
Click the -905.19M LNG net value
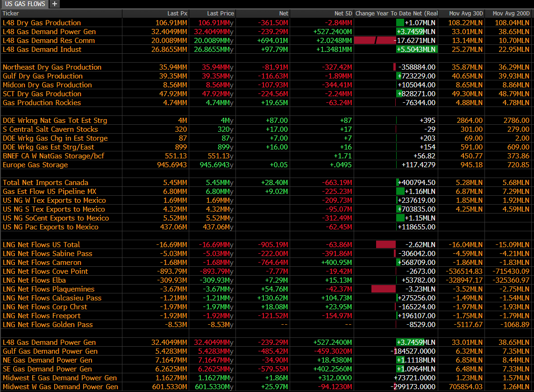coord(273,244)
